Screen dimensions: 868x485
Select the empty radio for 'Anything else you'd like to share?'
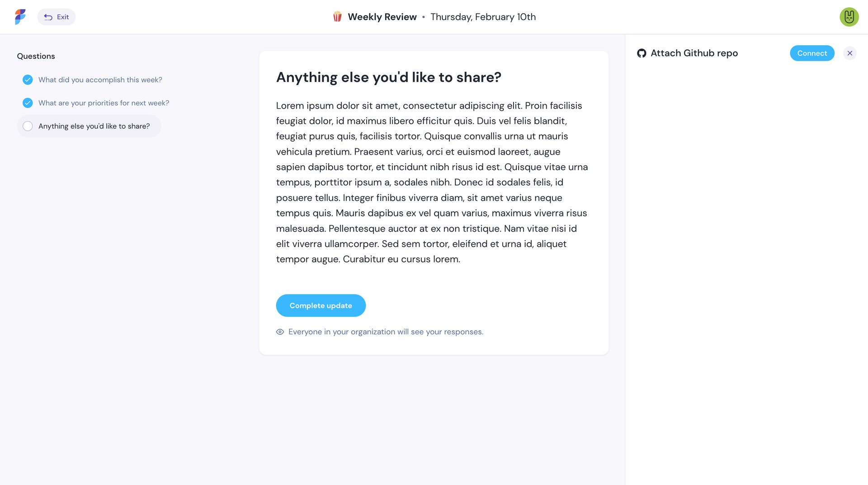coord(28,126)
